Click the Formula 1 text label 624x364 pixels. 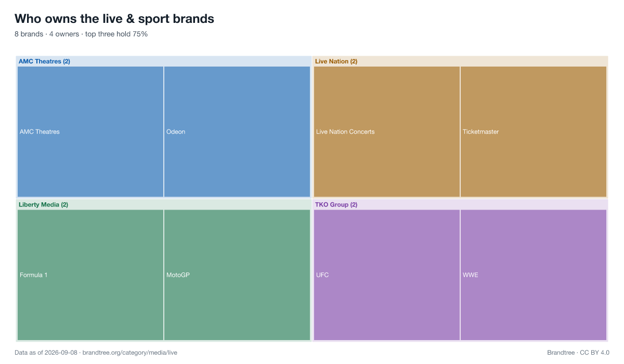pyautogui.click(x=34, y=275)
